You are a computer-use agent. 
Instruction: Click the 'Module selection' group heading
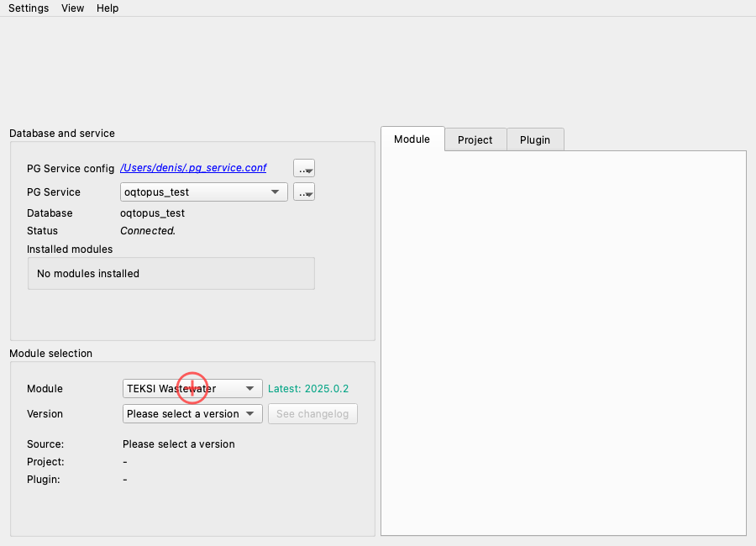[50, 354]
